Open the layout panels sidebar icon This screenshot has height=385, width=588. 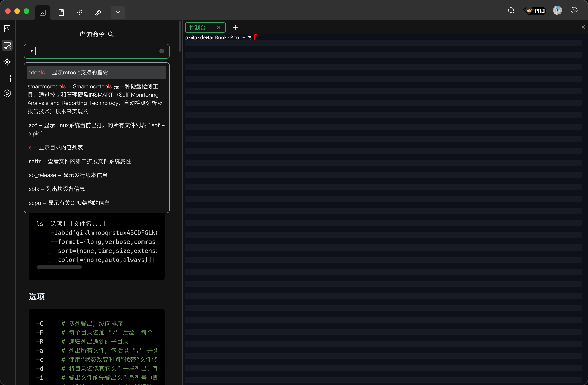click(7, 79)
